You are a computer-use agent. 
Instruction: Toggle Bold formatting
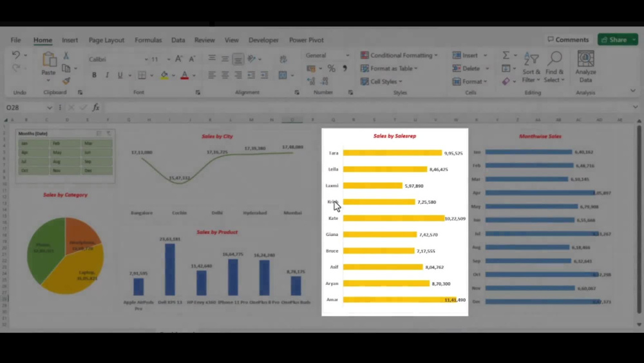tap(94, 75)
